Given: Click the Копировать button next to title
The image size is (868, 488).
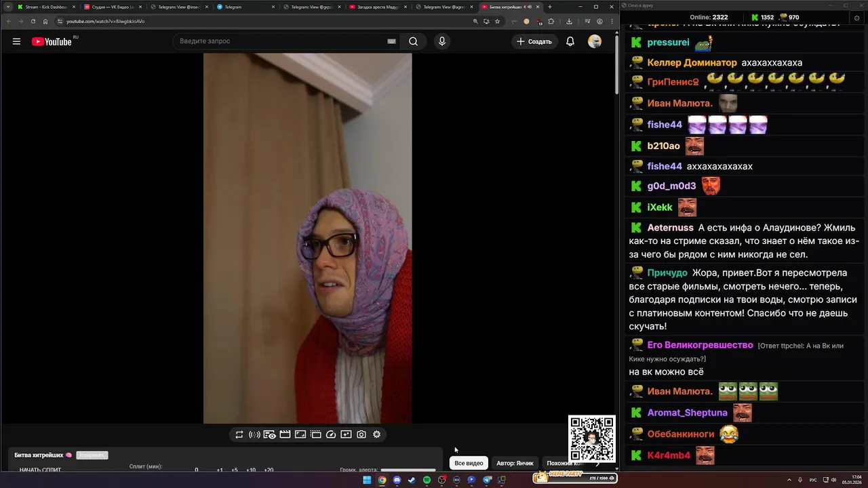Looking at the screenshot, I should tap(92, 455).
